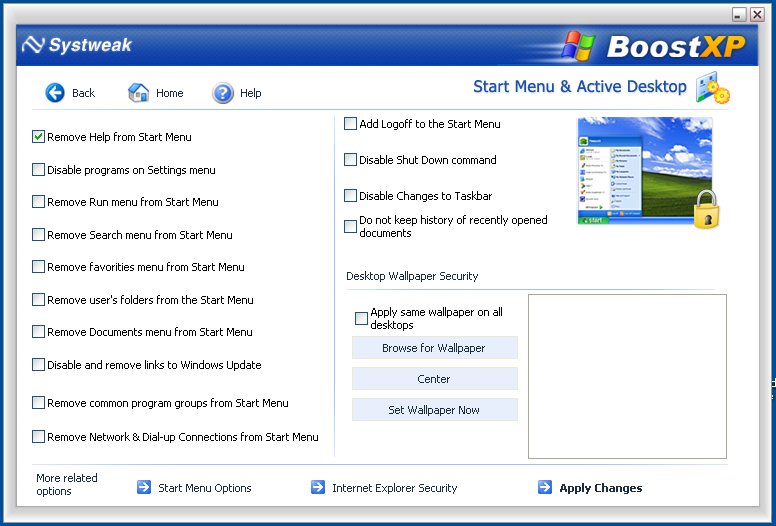Enable Disable and remove links to Windows Update
The height and width of the screenshot is (526, 776).
(39, 365)
